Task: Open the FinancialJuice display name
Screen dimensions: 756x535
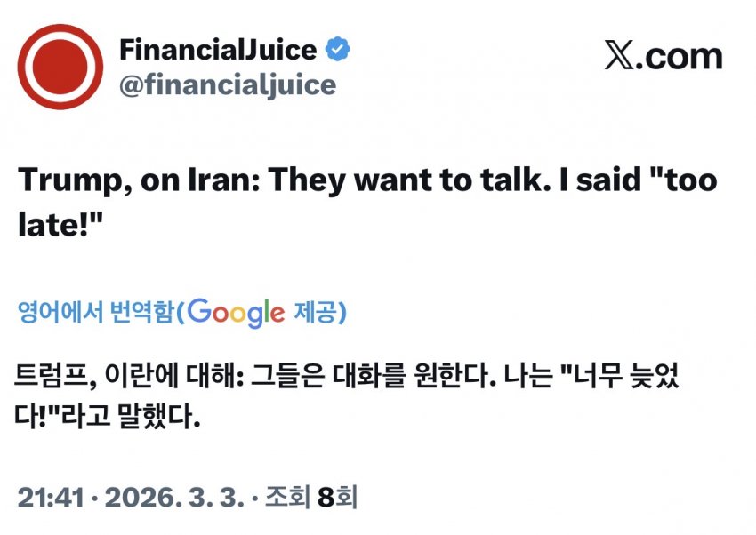Action: pos(217,50)
